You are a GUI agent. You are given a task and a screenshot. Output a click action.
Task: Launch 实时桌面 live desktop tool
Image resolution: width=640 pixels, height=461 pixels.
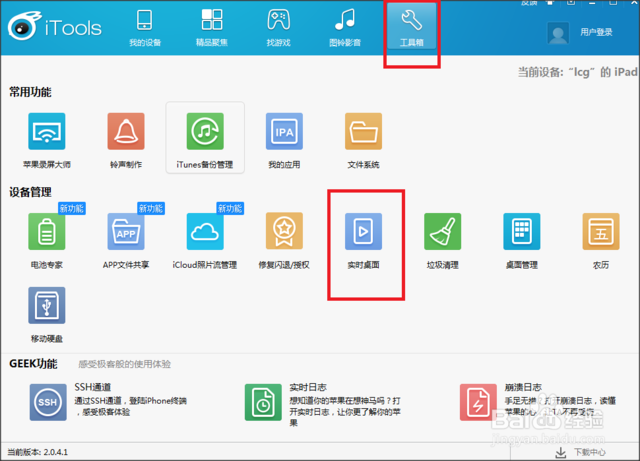point(363,232)
